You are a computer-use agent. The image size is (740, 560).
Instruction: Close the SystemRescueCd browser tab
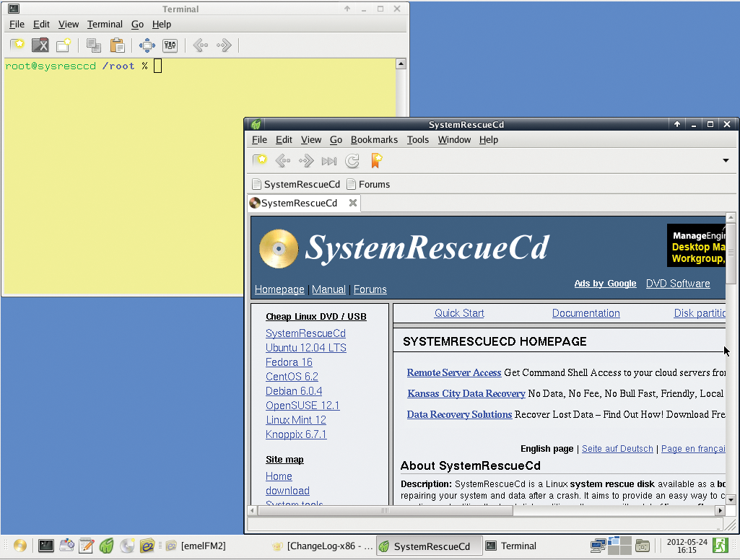[x=353, y=203]
